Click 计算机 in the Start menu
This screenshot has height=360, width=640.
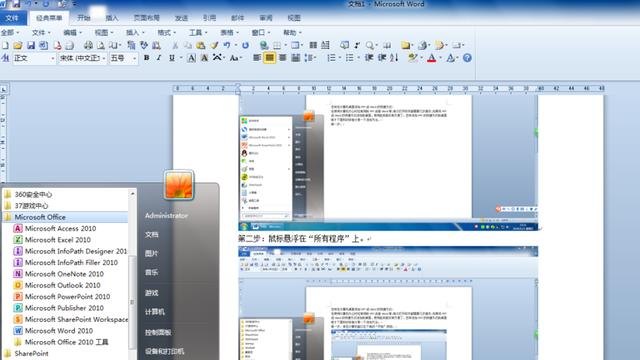click(155, 312)
